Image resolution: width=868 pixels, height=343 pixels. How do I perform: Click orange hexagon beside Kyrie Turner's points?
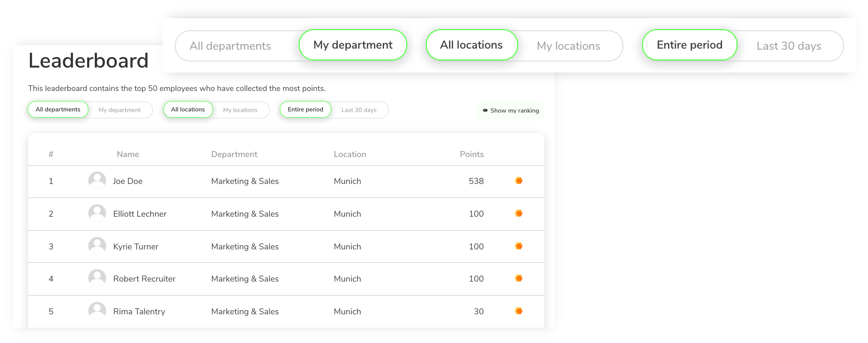(519, 246)
